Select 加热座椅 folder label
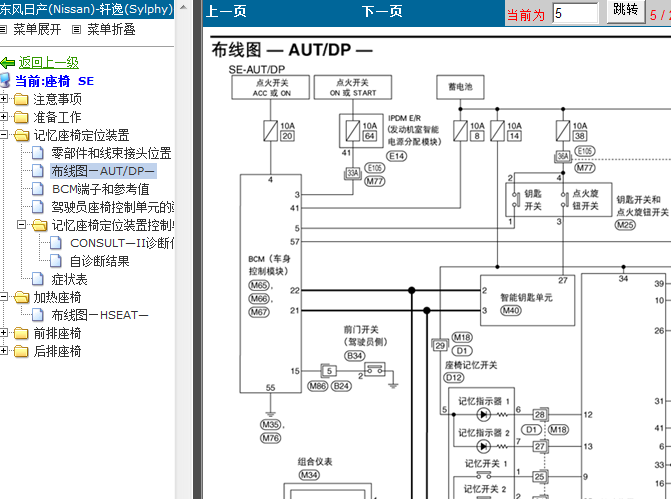Viewport: 671px width, 499px height. [57, 297]
